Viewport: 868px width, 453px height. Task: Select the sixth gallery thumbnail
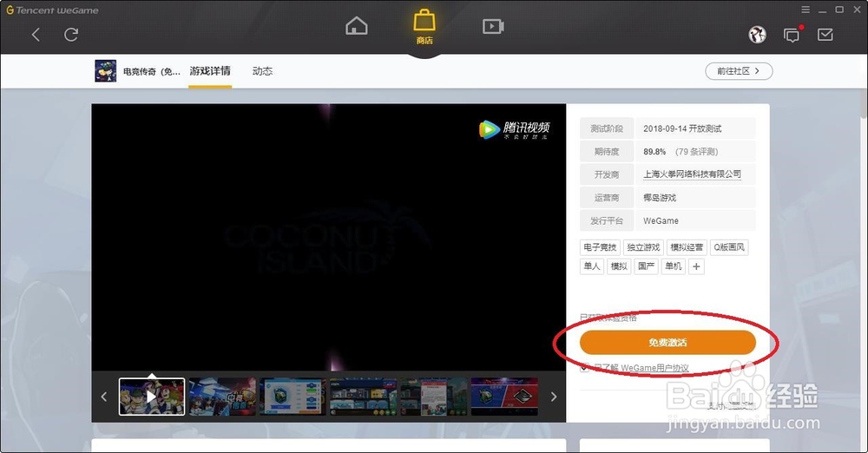[x=504, y=397]
